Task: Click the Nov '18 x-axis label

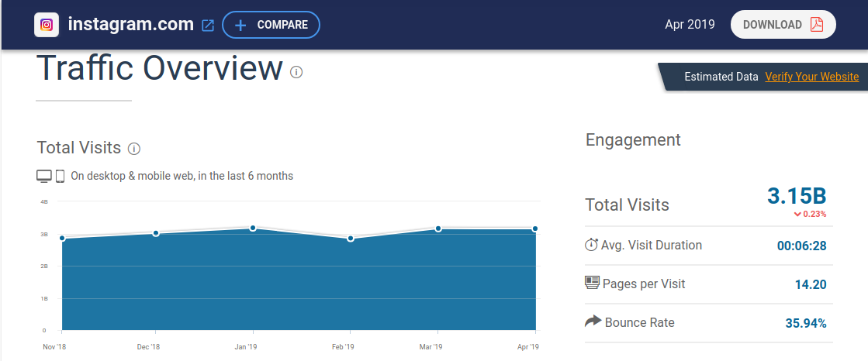Action: coord(54,347)
